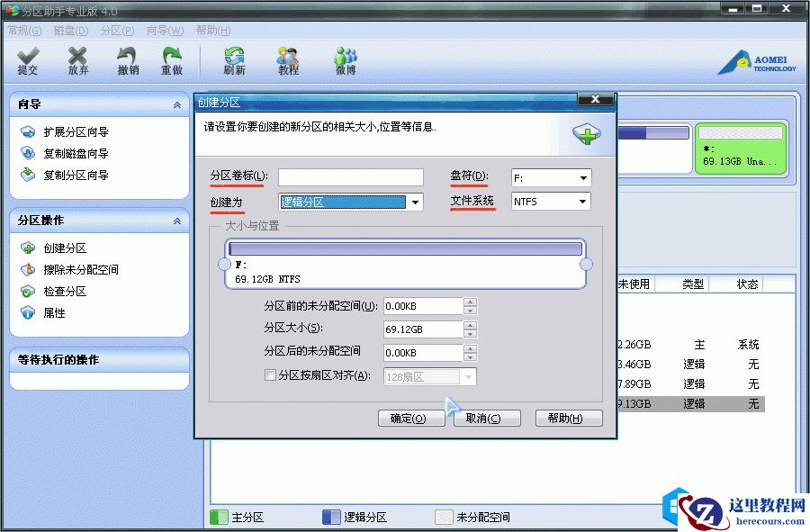Click the 确定 button in the dialog

[411, 418]
